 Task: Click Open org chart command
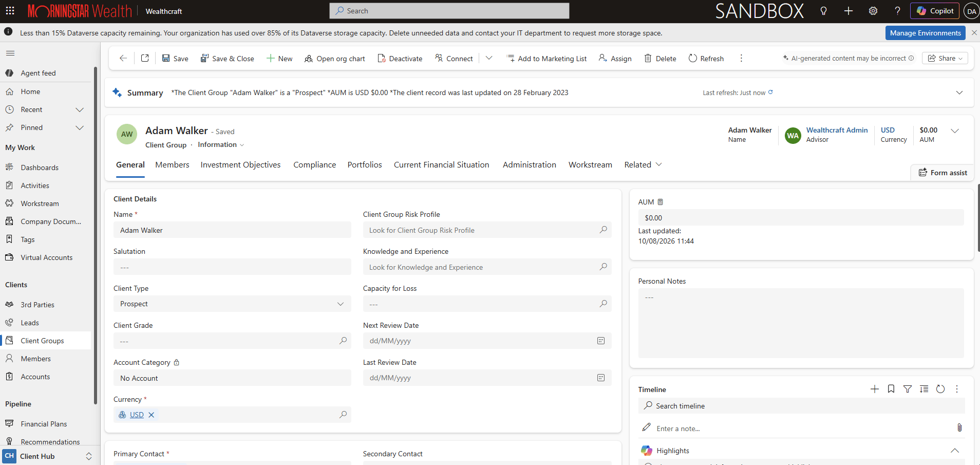click(x=334, y=59)
